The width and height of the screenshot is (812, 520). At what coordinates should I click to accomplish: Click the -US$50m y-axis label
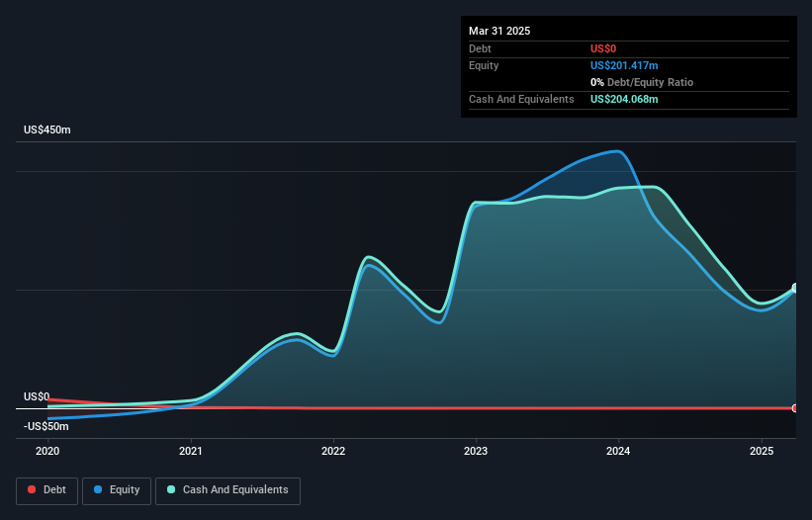coord(46,427)
